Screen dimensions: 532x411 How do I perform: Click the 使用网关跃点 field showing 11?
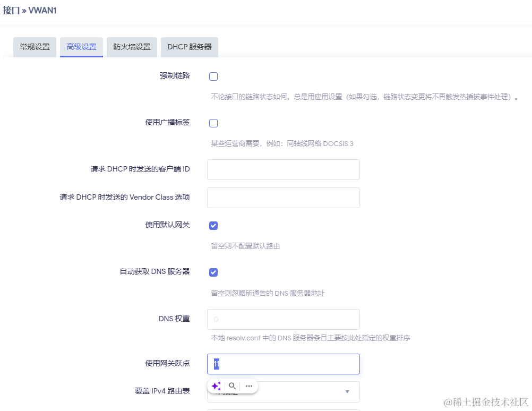coord(283,364)
